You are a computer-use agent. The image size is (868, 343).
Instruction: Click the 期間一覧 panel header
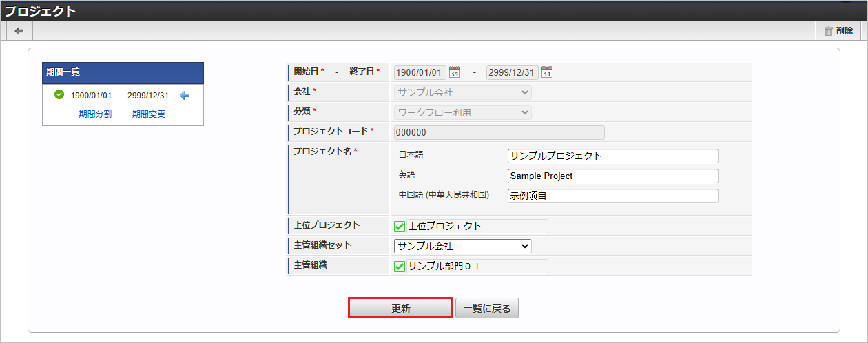(123, 72)
